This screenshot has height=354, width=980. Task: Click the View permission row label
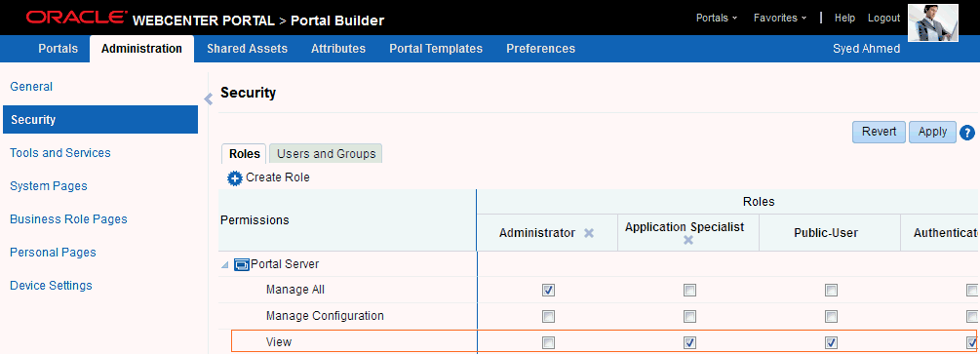279,342
